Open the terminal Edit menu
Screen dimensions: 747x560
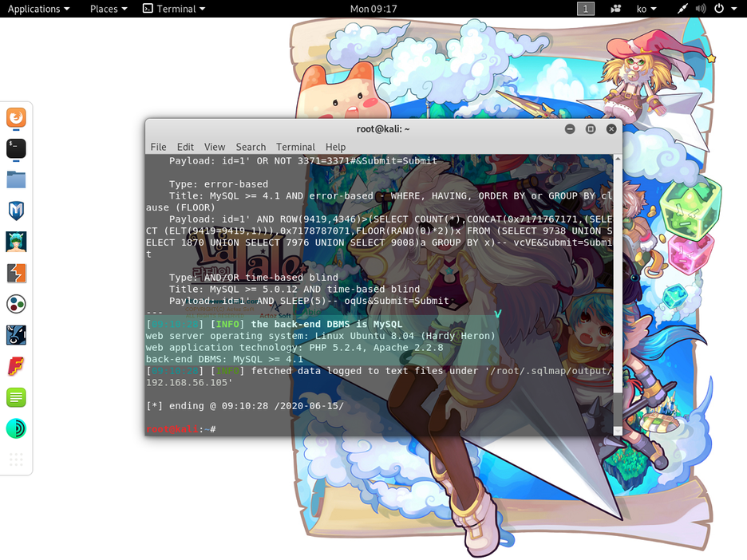185,147
